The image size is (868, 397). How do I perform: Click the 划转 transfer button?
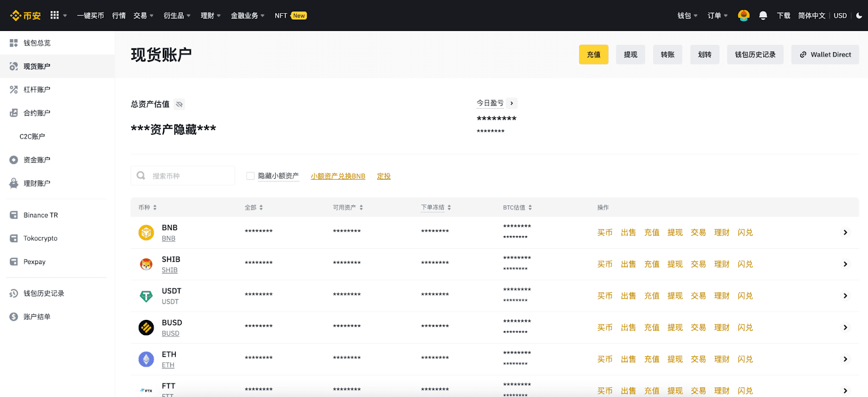tap(705, 54)
